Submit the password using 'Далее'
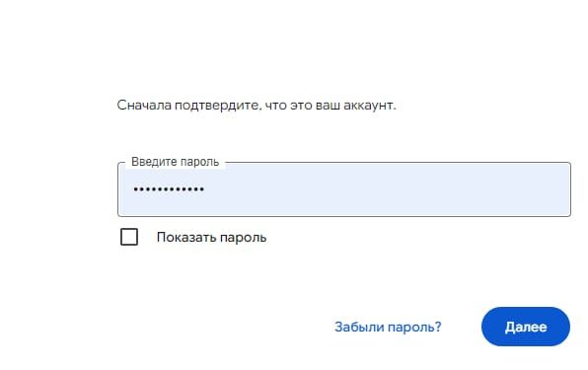588x370 pixels. [x=526, y=327]
